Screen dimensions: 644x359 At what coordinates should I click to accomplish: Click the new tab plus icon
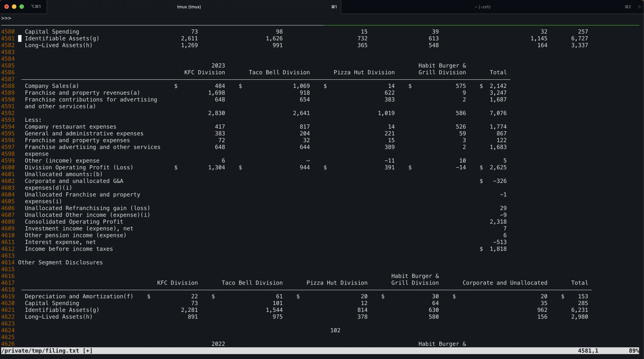(639, 7)
